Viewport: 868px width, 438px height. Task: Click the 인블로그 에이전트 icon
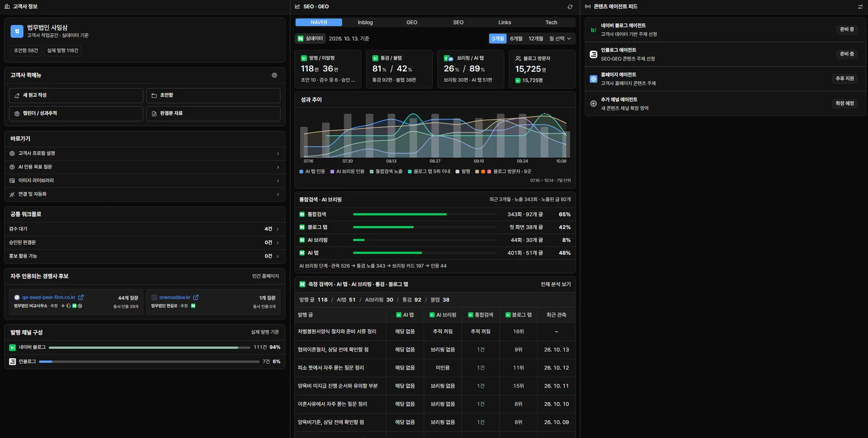(x=593, y=54)
